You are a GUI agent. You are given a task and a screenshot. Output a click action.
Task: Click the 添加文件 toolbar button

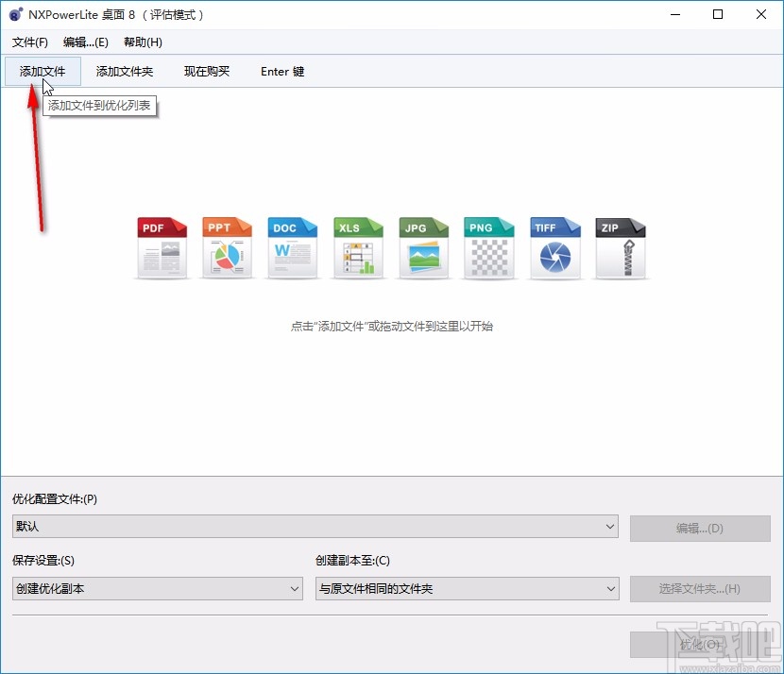(43, 72)
